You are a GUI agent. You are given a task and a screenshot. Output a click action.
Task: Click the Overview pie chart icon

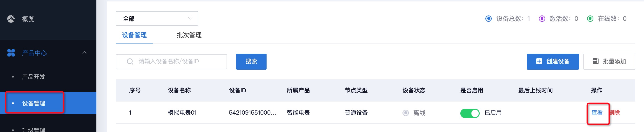point(11,19)
